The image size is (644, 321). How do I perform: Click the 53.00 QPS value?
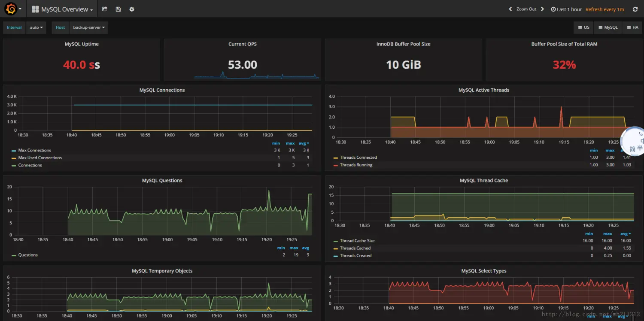[243, 65]
